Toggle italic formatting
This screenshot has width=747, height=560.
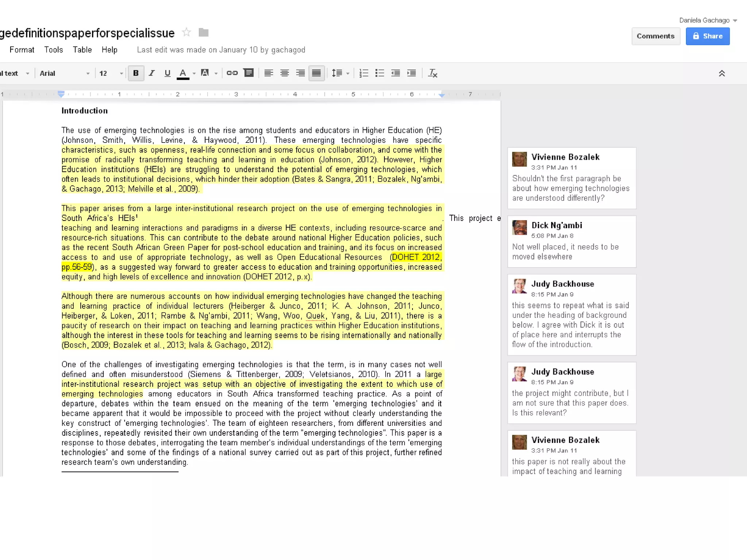tap(152, 73)
